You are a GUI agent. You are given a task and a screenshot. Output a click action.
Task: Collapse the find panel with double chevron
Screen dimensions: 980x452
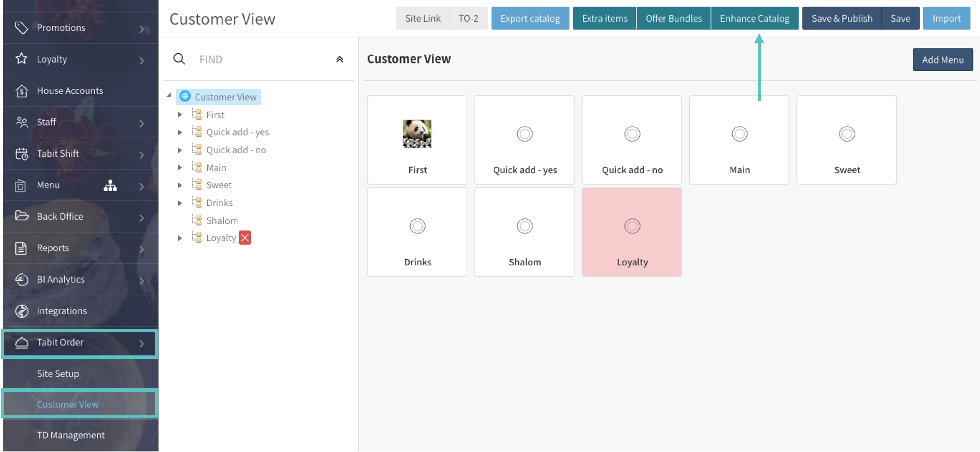click(x=339, y=59)
